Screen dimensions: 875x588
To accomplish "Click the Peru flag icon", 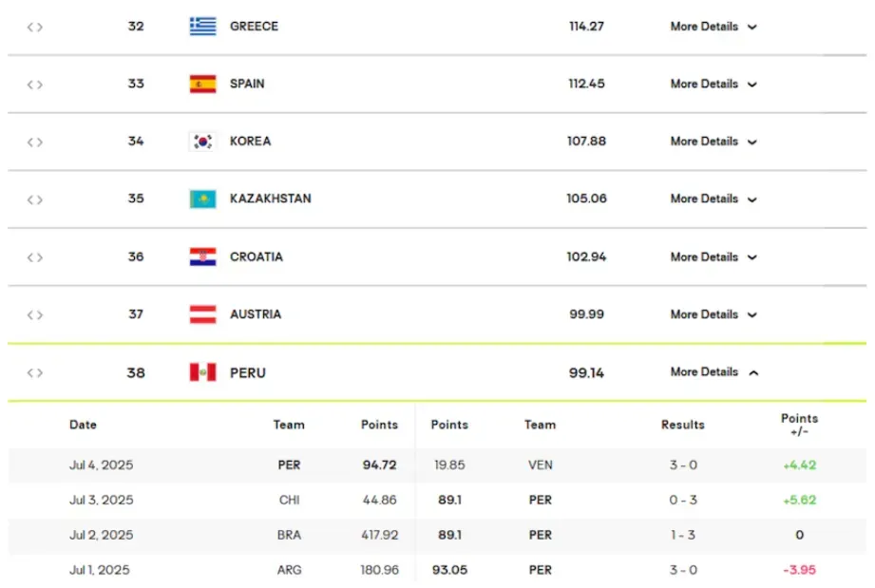I will pos(202,372).
